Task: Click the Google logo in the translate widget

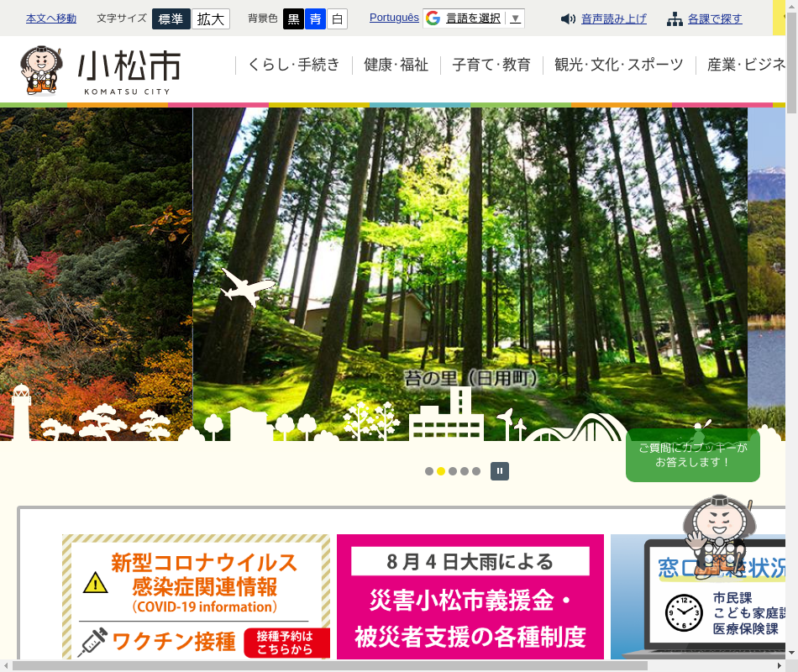Action: coord(433,18)
